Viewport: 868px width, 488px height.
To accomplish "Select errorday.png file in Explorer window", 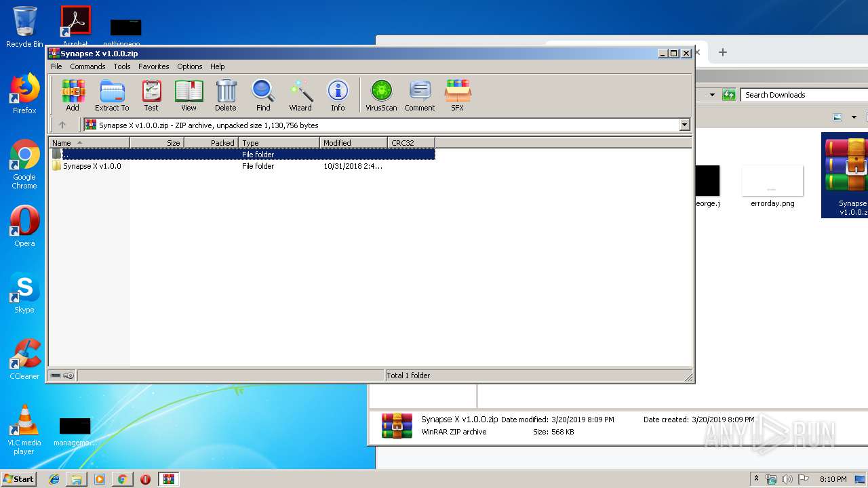I will [772, 186].
